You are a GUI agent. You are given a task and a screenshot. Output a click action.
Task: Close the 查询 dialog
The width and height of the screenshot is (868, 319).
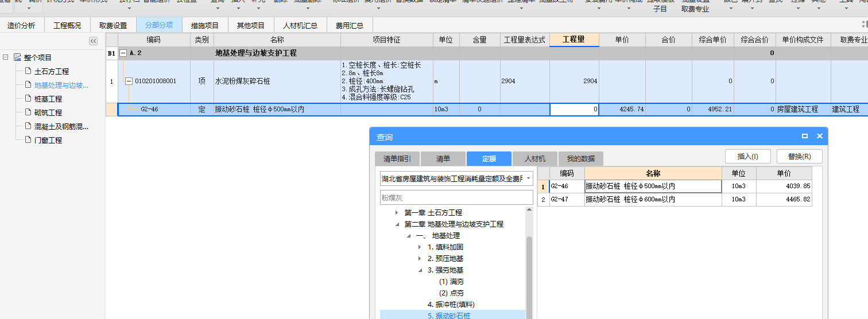click(820, 137)
